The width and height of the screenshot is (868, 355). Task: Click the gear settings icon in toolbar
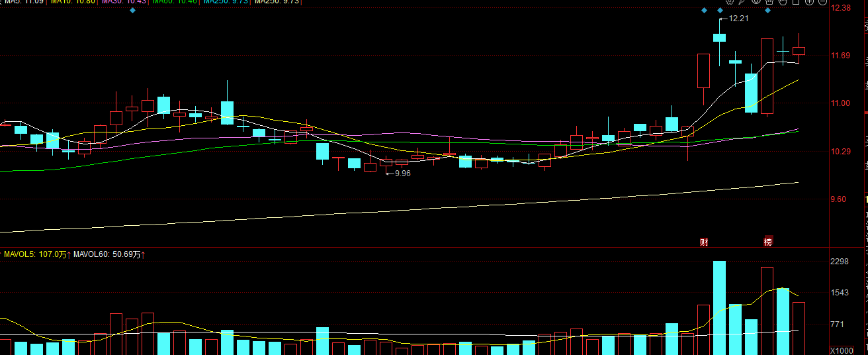(730, 2)
